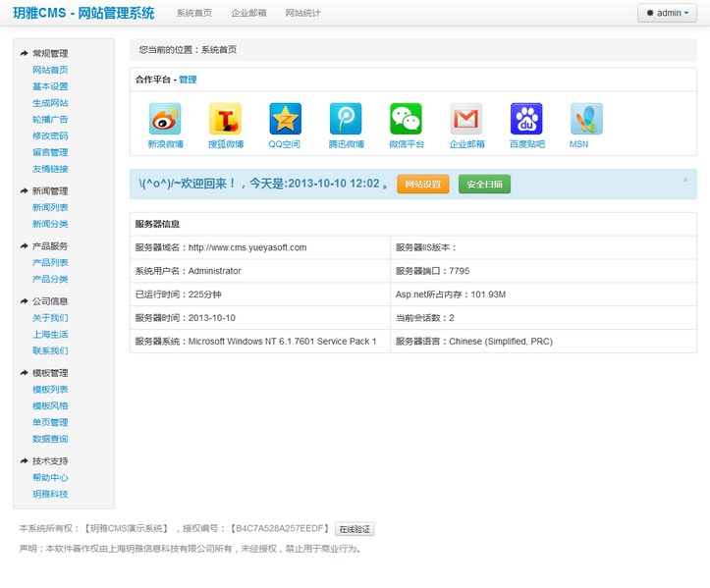The image size is (710, 588).
Task: Open the MSN butterfly icon
Action: 586,119
